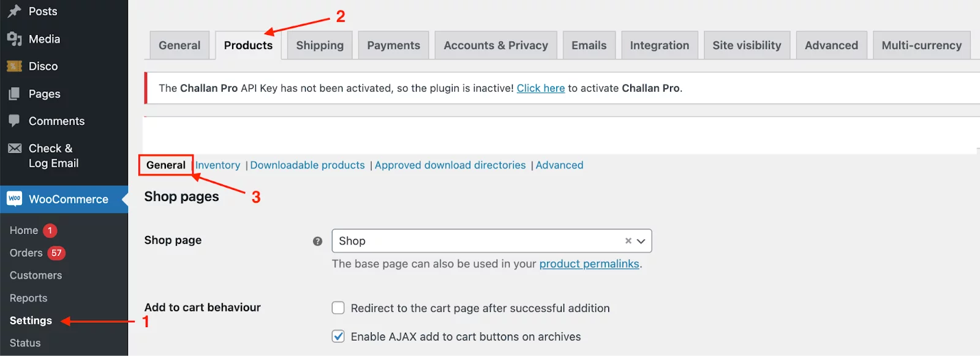Image resolution: width=980 pixels, height=356 pixels.
Task: Select the WooCommerce logo icon
Action: [x=13, y=199]
